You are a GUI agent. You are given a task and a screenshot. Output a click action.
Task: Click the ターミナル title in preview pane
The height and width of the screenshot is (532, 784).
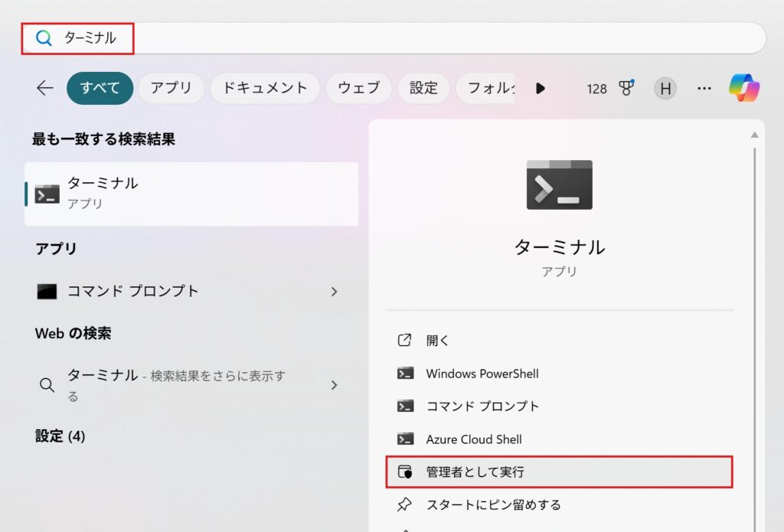point(560,247)
